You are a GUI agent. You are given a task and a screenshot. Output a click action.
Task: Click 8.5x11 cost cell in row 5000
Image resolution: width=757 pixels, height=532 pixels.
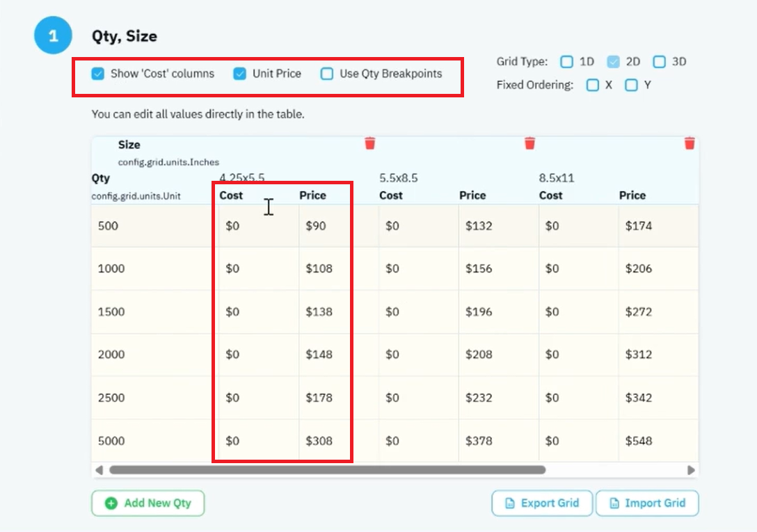tap(578, 441)
